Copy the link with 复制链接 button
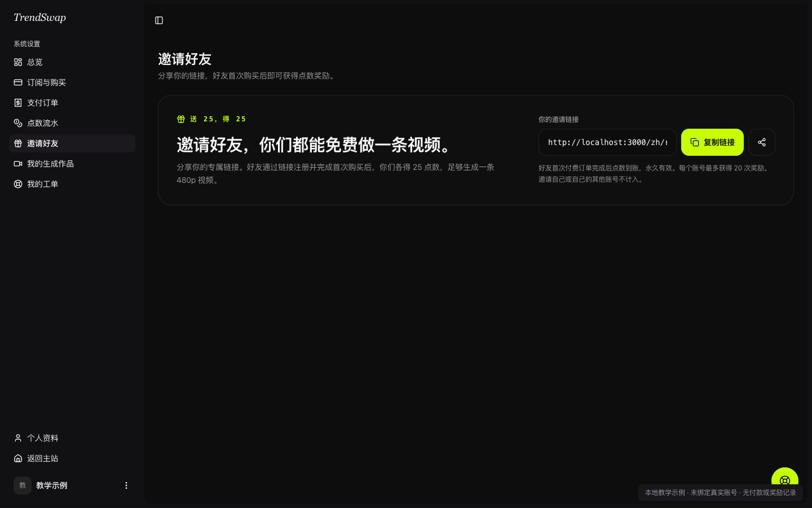This screenshot has height=508, width=812. pos(712,142)
